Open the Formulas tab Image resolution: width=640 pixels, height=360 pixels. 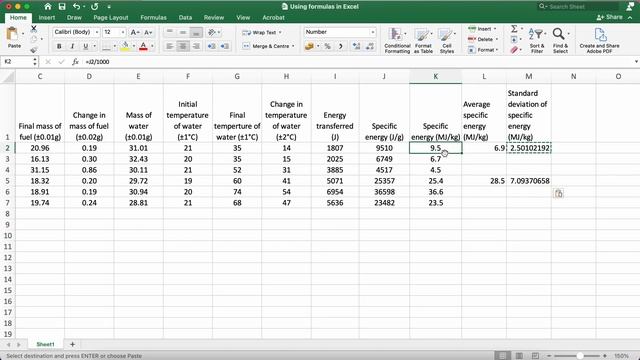tap(153, 18)
